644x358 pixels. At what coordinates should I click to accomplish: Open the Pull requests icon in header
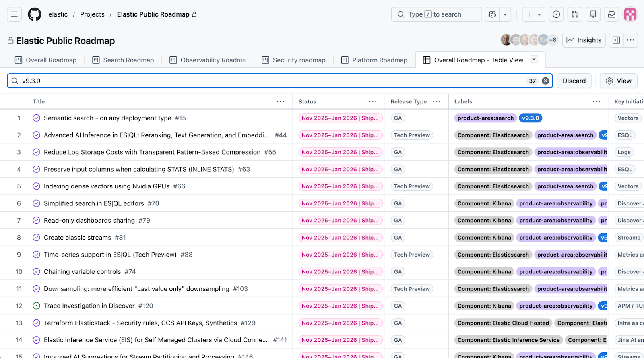[575, 14]
